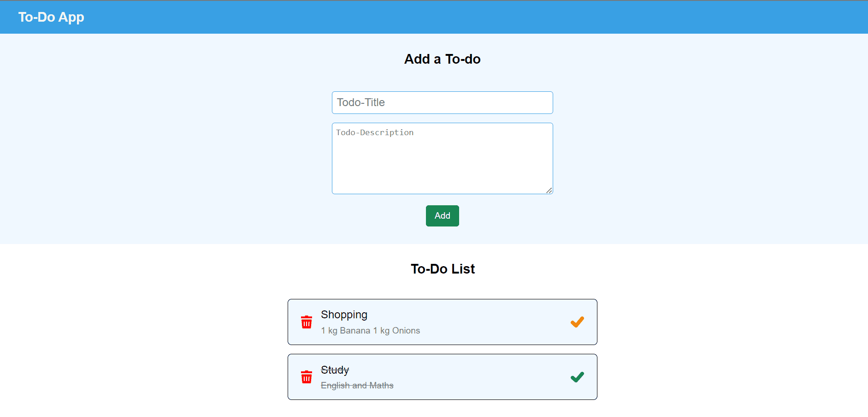
Task: Click the To-Do App header title
Action: (x=51, y=17)
